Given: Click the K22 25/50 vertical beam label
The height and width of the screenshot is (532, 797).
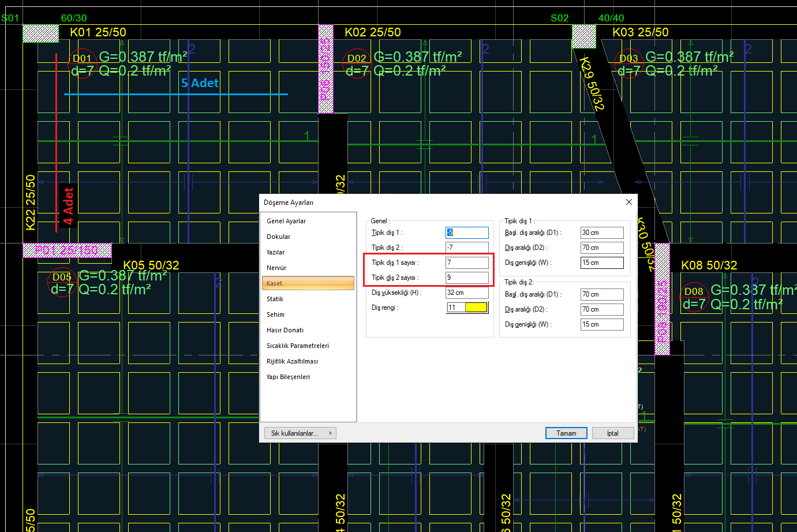Looking at the screenshot, I should coord(31,203).
